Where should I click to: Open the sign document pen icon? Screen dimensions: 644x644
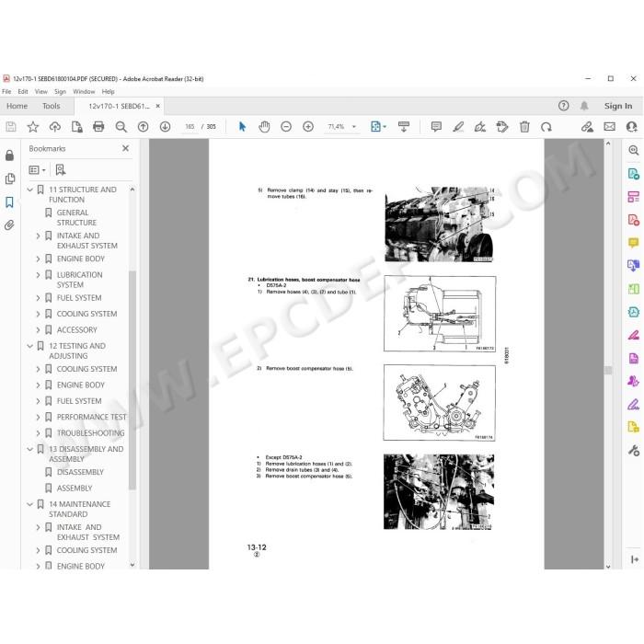point(480,127)
